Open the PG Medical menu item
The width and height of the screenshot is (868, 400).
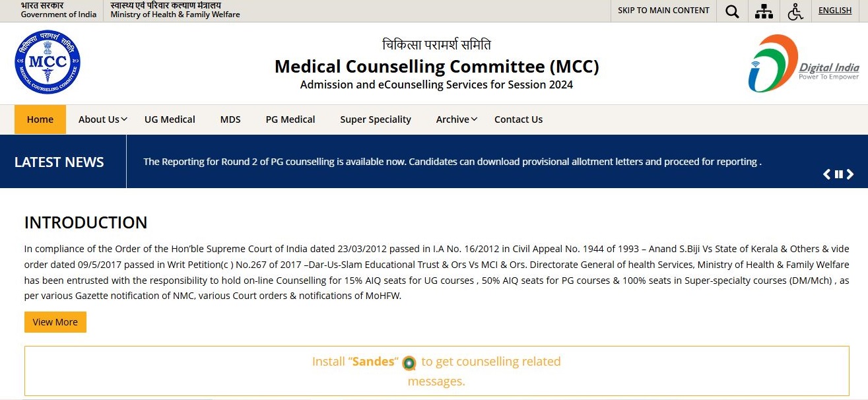point(290,119)
